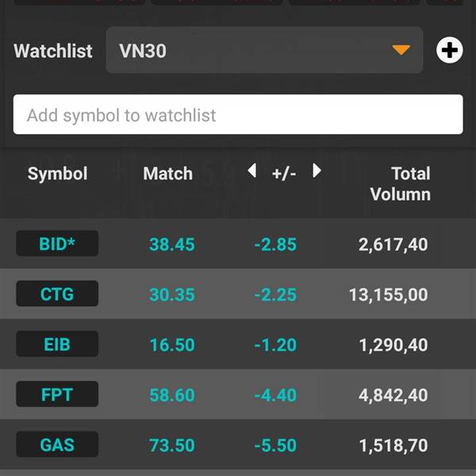Select the +/- column header
Image resolution: width=476 pixels, height=476 pixels.
tap(284, 174)
